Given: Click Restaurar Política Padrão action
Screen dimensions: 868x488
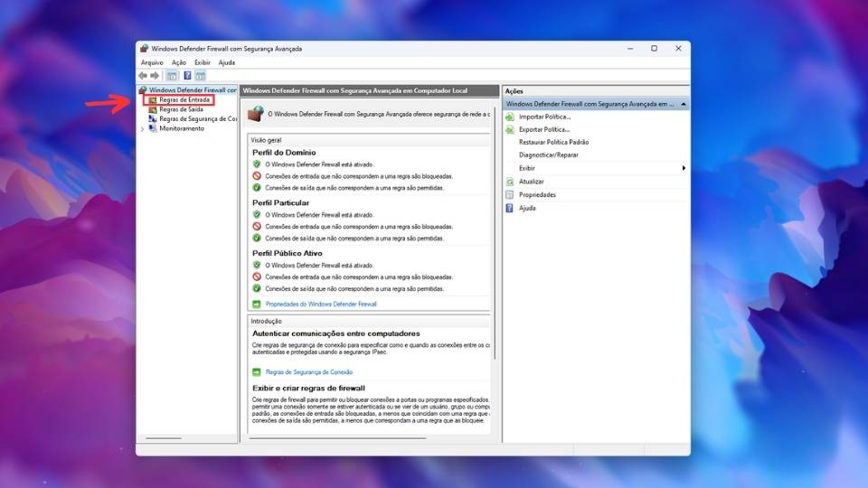Looking at the screenshot, I should click(x=553, y=142).
